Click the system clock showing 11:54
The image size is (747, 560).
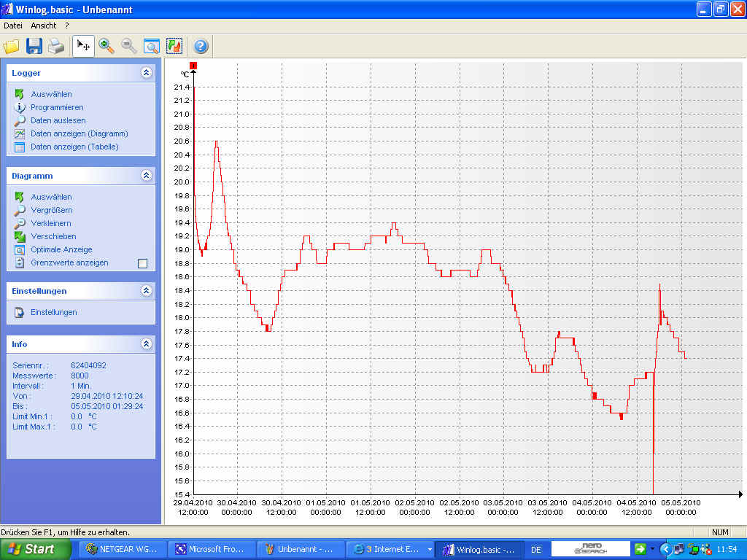[x=727, y=550]
